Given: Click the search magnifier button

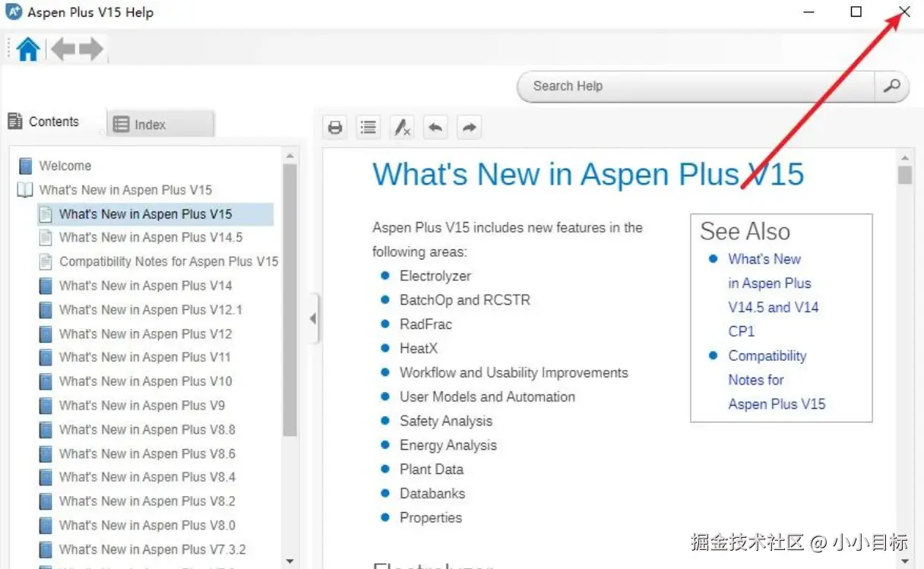Looking at the screenshot, I should click(x=891, y=87).
